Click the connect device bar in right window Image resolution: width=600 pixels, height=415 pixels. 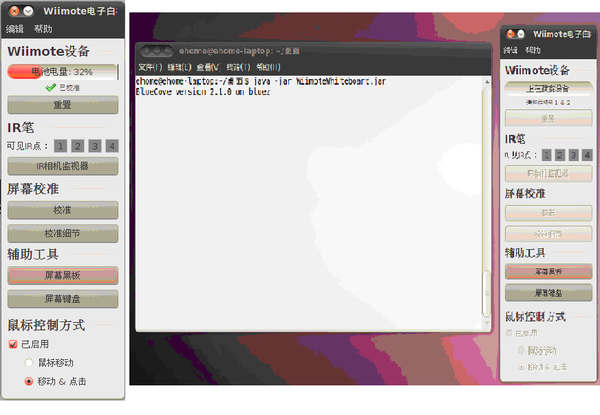point(548,88)
